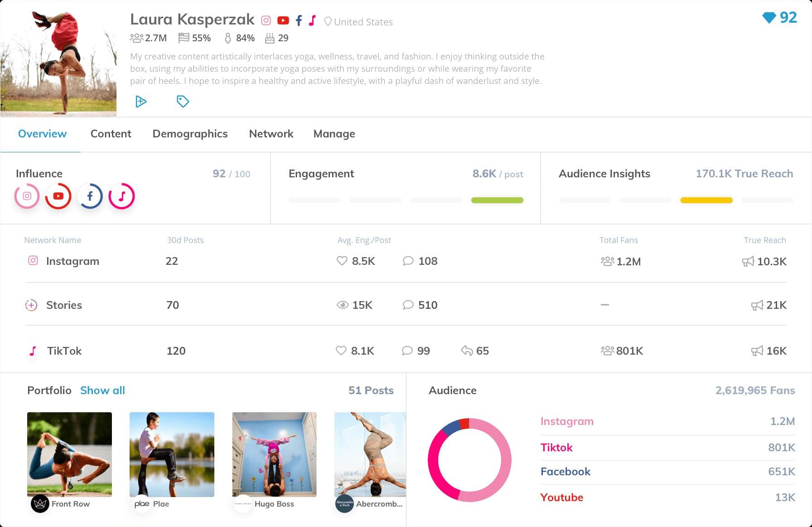Image resolution: width=812 pixels, height=527 pixels.
Task: Select the Facebook influence score circle
Action: [90, 196]
